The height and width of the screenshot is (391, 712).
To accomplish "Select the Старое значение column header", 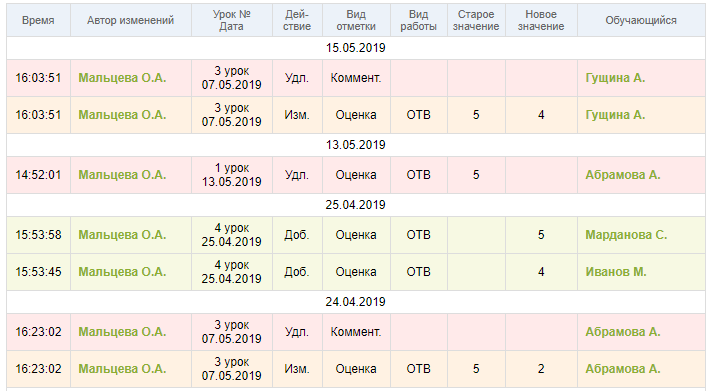I will [476, 20].
